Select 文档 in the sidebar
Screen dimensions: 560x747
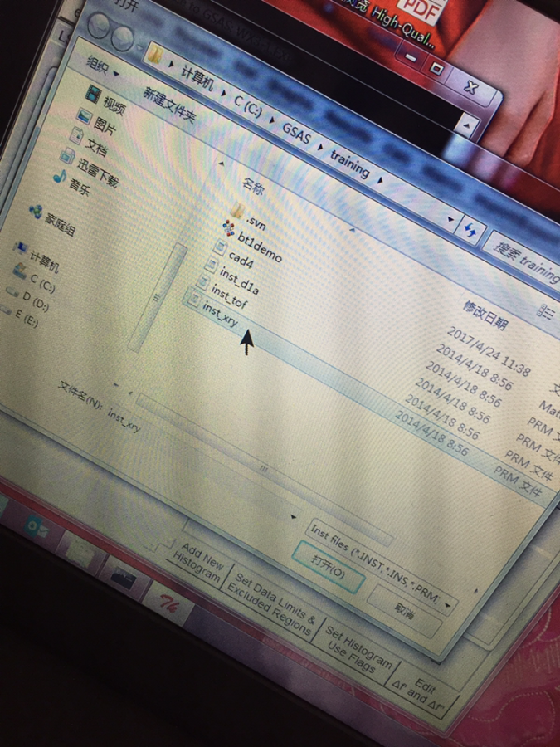tap(97, 146)
